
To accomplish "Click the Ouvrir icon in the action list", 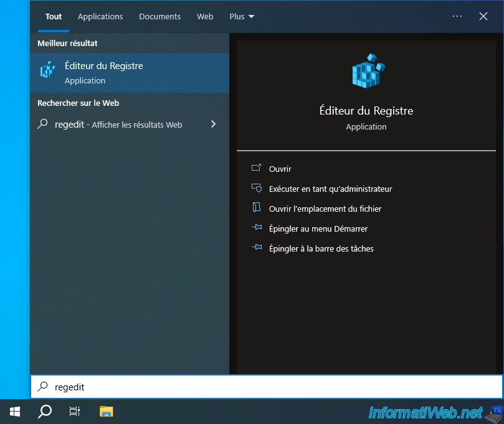I will pos(256,168).
